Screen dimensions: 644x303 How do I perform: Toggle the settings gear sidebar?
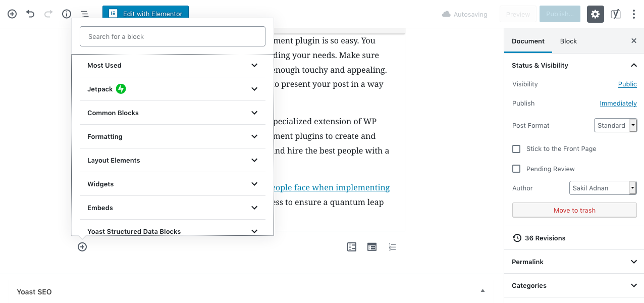[x=596, y=14]
